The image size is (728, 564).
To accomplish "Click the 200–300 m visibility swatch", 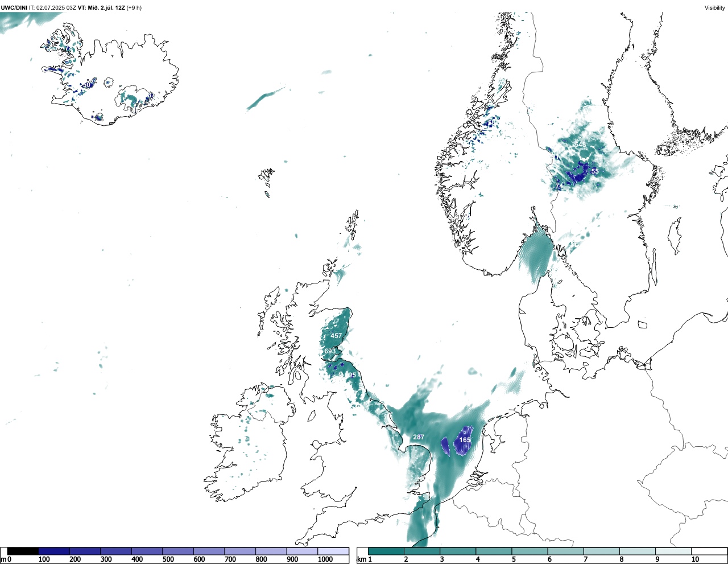I will pos(85,551).
